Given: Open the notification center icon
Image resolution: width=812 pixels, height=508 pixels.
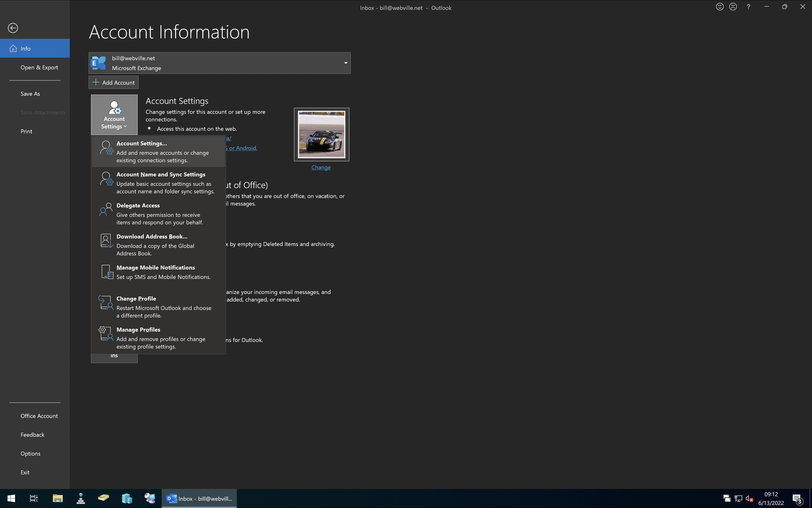Looking at the screenshot, I should tap(798, 499).
